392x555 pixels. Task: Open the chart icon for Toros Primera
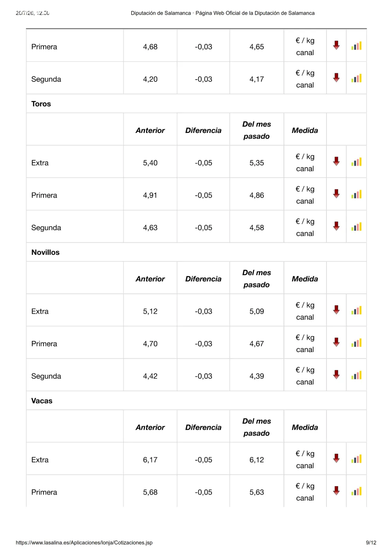tap(356, 194)
